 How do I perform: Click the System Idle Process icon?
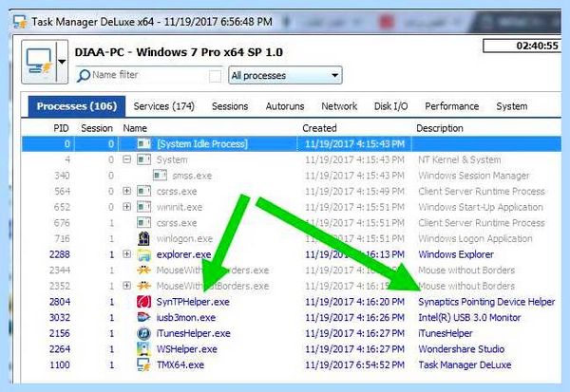pos(143,144)
